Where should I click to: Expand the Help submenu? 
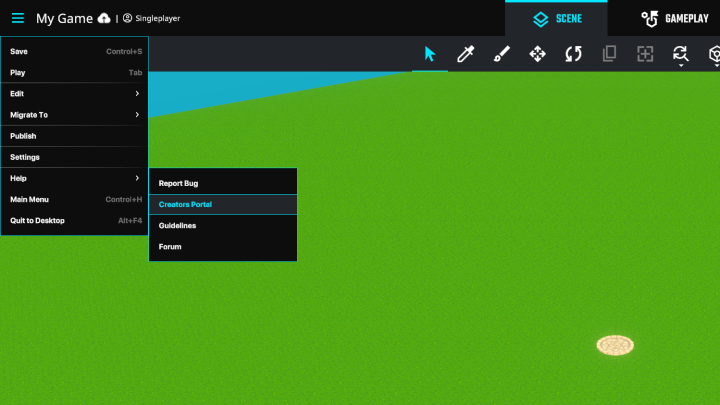coord(74,178)
